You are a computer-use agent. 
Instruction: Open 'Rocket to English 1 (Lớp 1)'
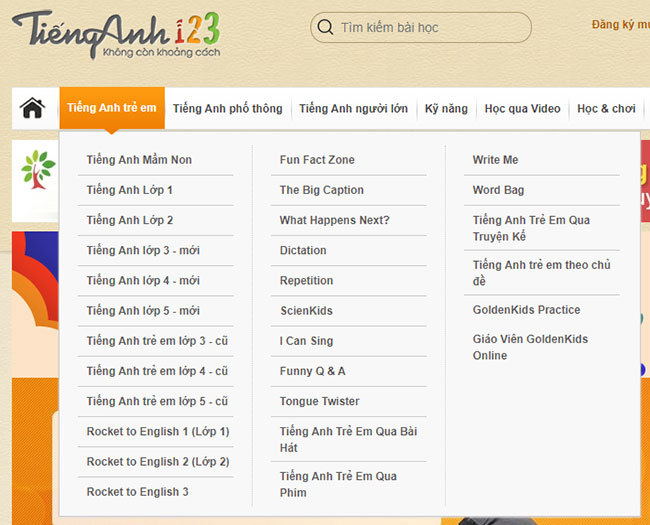pyautogui.click(x=158, y=431)
